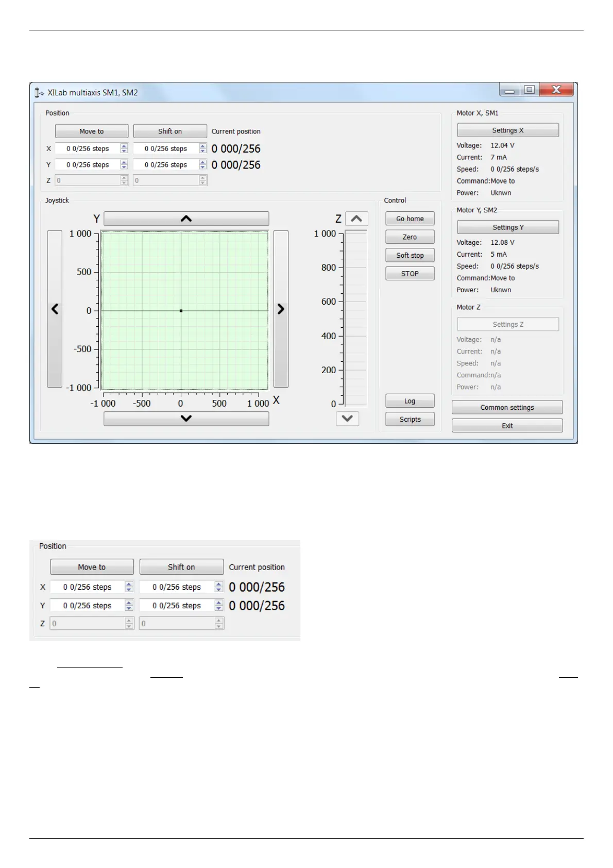Image resolution: width=613 pixels, height=868 pixels.
Task: Click the joystick Y up arrow button
Action: (x=186, y=219)
